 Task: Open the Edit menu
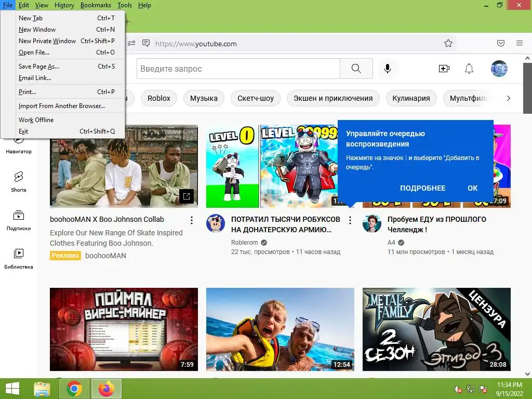point(24,5)
